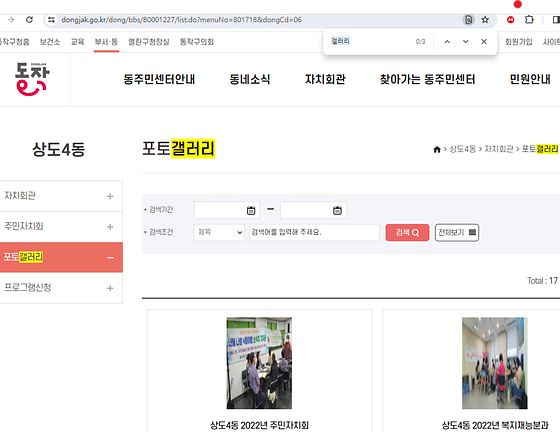Click the end date input field
The height and width of the screenshot is (432, 560).
click(313, 210)
